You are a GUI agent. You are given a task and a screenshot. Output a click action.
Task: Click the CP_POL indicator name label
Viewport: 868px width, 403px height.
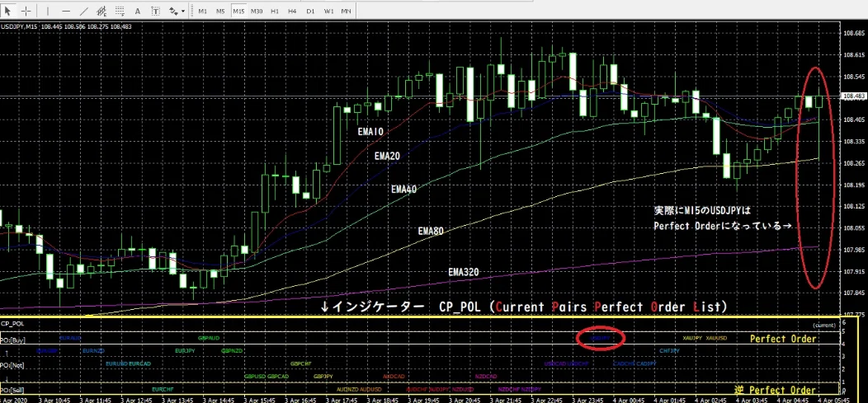(12, 323)
